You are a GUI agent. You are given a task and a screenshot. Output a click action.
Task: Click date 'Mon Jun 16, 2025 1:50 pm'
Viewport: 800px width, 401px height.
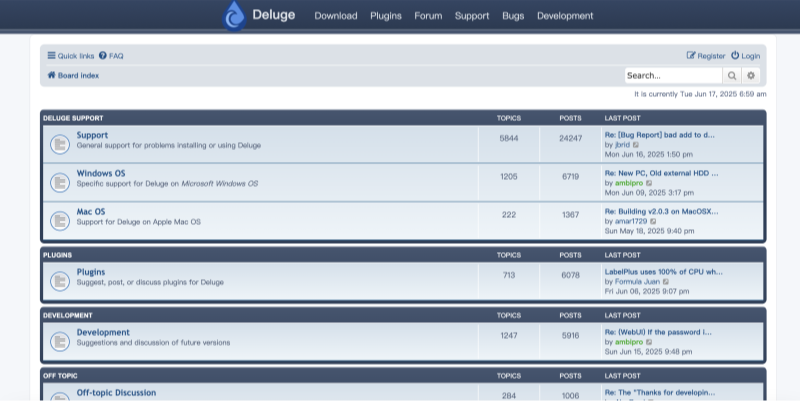tap(648, 155)
